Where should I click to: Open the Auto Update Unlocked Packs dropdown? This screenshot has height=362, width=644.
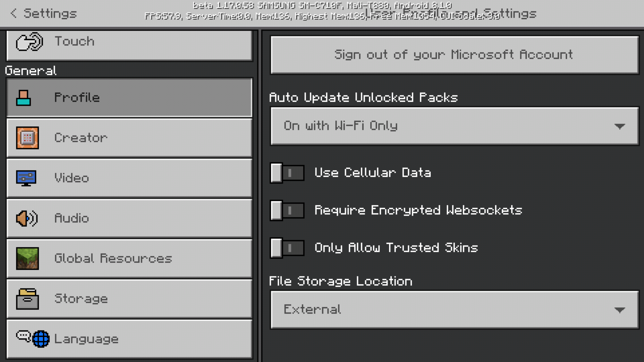point(454,126)
